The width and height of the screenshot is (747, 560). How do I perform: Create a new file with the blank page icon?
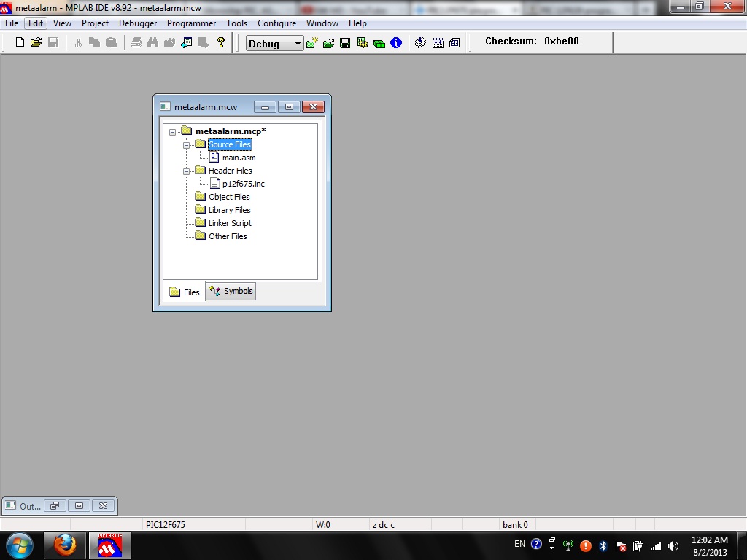(20, 42)
